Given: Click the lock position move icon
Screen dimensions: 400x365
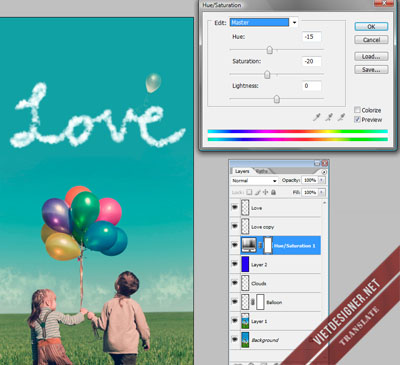Looking at the screenshot, I should coord(265,192).
